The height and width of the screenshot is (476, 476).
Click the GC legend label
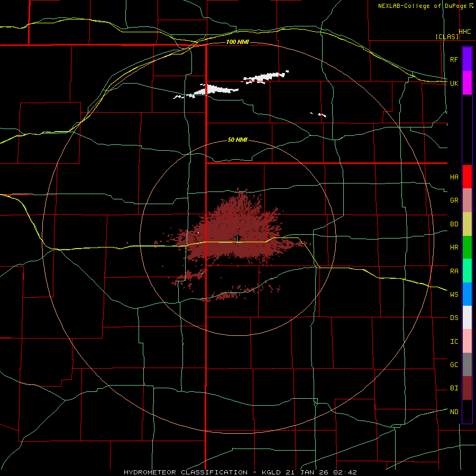click(454, 365)
